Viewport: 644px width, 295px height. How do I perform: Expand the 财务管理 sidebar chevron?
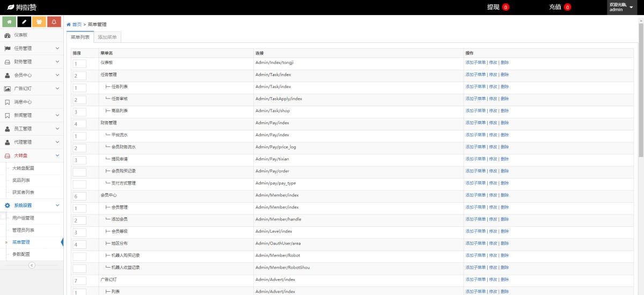(x=57, y=62)
